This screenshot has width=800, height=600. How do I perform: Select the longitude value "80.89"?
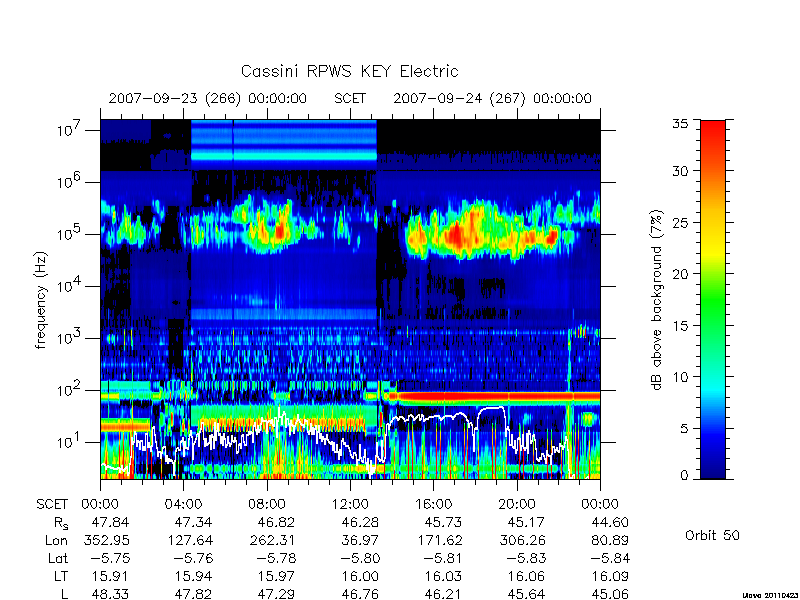(610, 540)
